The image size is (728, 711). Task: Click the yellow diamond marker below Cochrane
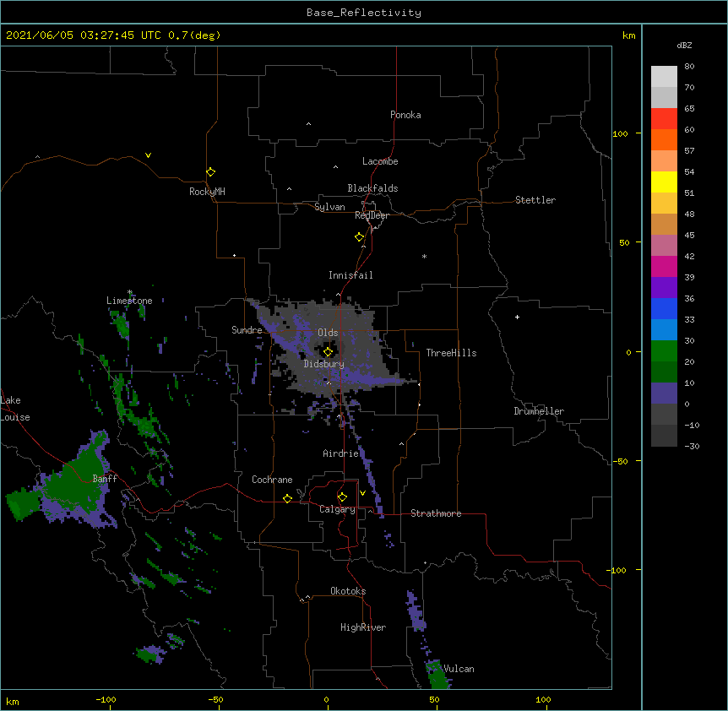tap(287, 498)
